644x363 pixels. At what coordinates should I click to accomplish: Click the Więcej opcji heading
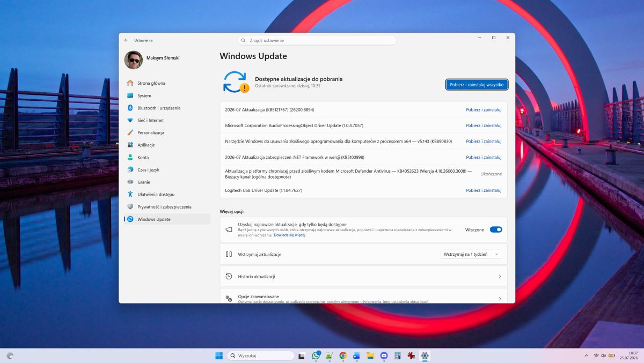[x=231, y=211]
